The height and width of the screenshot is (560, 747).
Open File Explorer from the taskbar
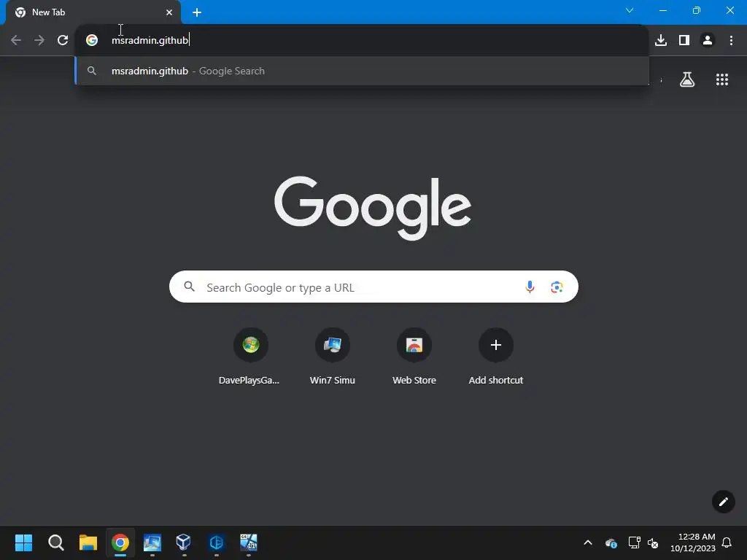click(88, 542)
